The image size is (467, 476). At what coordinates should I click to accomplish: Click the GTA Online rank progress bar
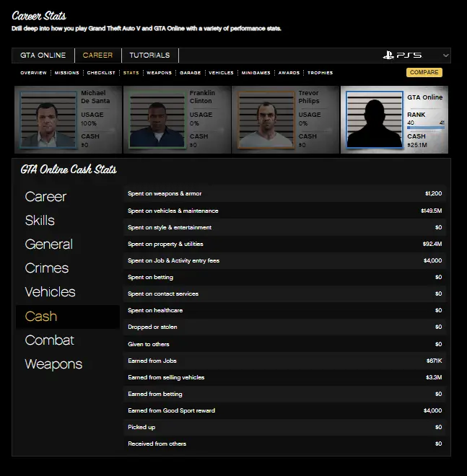[x=426, y=129]
